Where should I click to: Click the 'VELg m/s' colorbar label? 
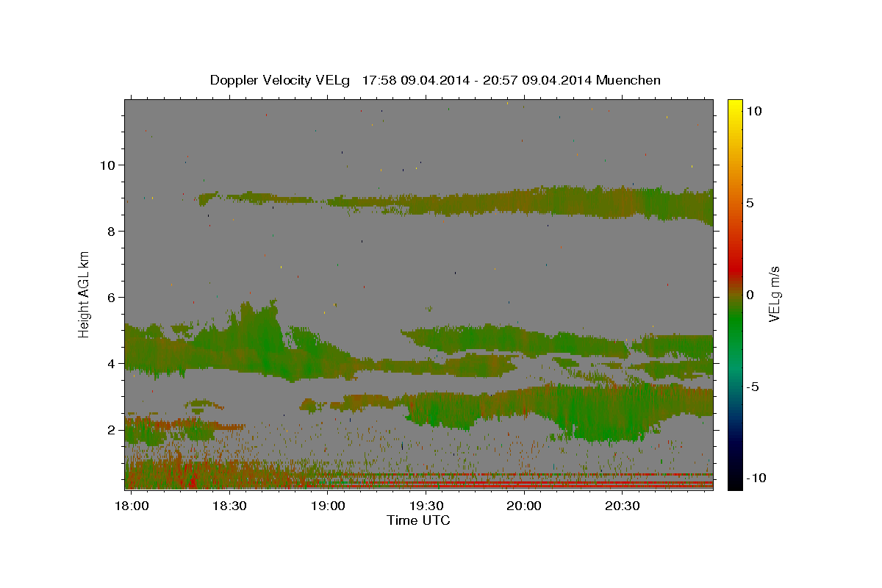(774, 294)
